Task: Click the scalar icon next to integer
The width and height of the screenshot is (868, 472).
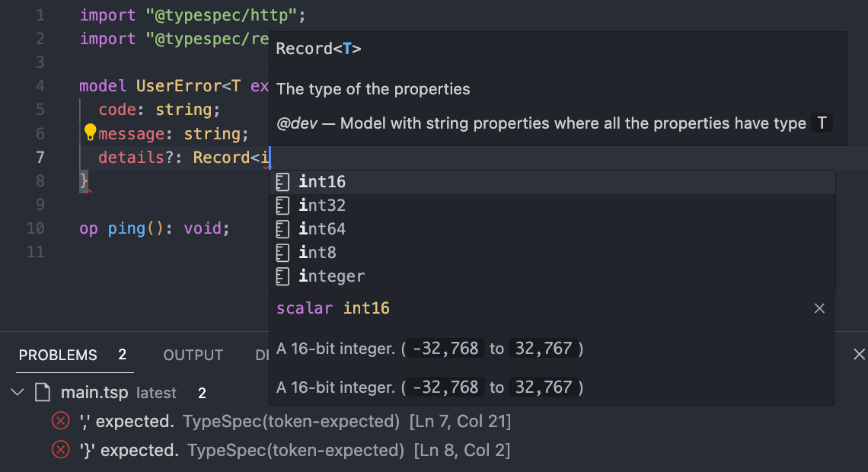Action: click(283, 276)
